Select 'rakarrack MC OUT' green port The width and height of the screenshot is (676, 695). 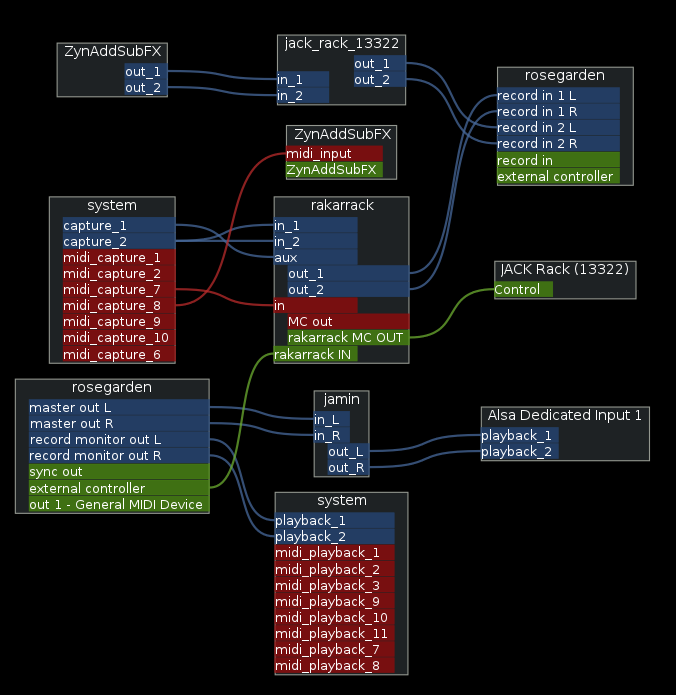[x=348, y=338]
